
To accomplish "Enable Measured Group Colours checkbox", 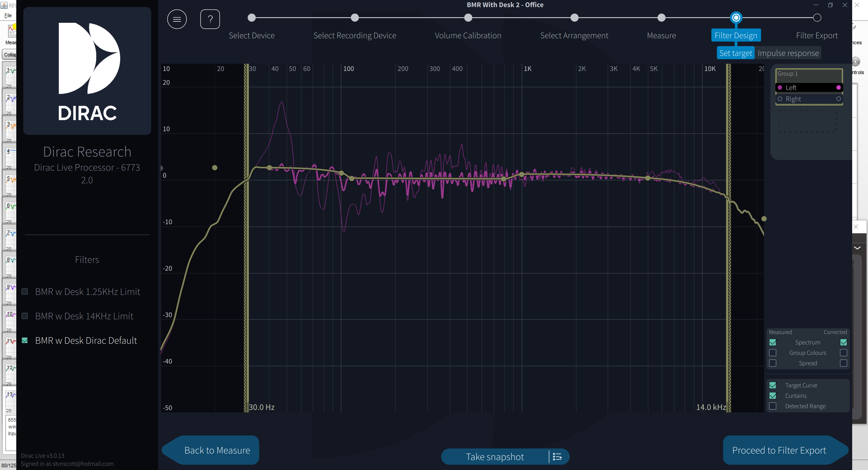I will tap(773, 353).
